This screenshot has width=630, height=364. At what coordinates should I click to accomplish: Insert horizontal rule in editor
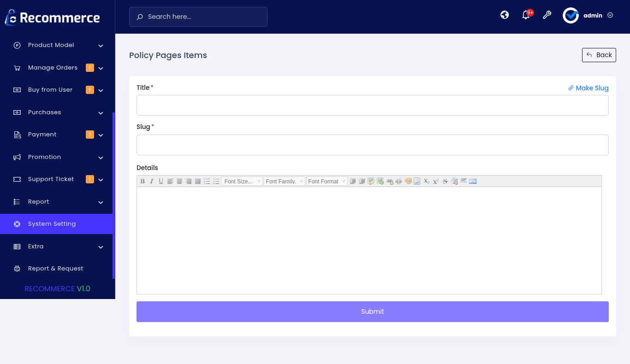pyautogui.click(x=463, y=181)
